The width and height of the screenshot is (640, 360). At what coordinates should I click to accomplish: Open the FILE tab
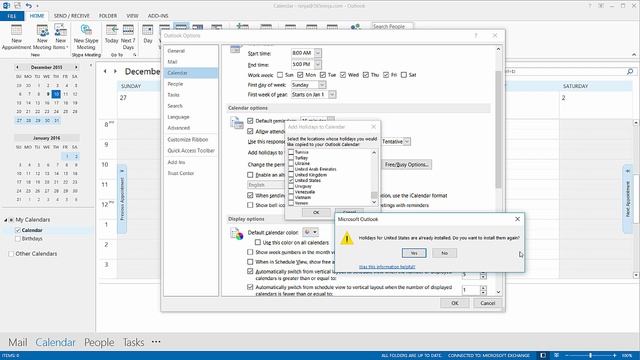[12, 16]
